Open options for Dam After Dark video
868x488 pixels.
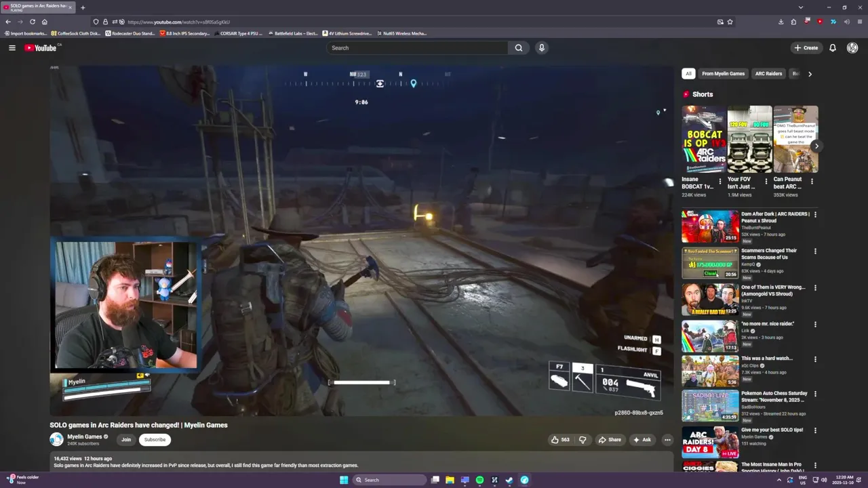tap(815, 214)
